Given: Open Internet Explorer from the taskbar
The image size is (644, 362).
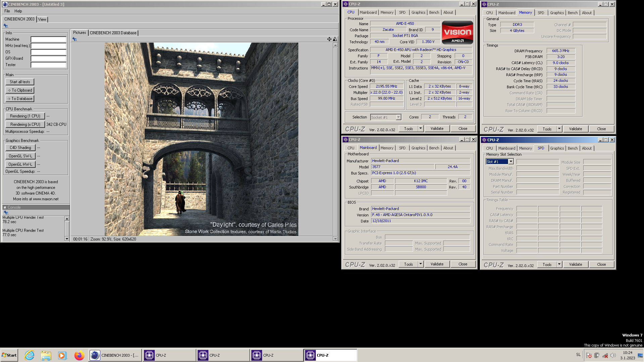Looking at the screenshot, I should 30,355.
